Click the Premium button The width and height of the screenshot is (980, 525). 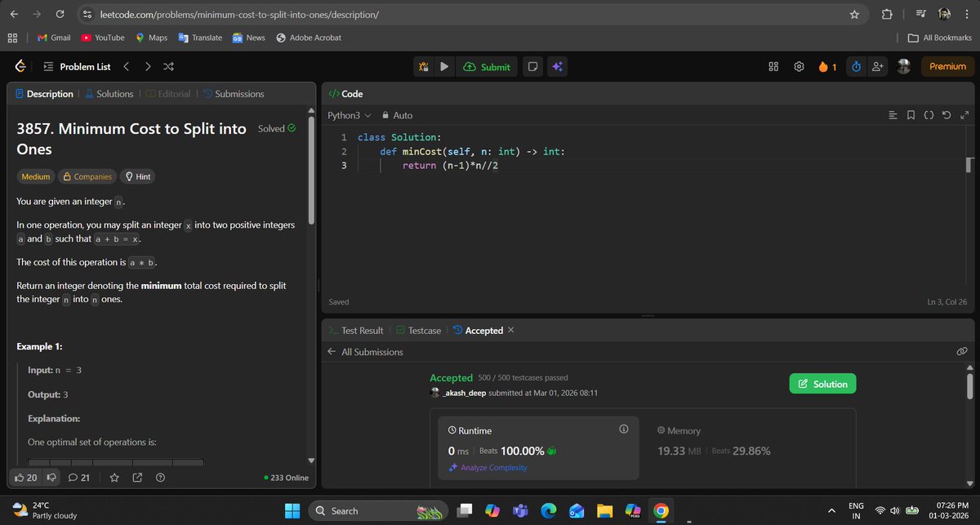click(x=947, y=67)
